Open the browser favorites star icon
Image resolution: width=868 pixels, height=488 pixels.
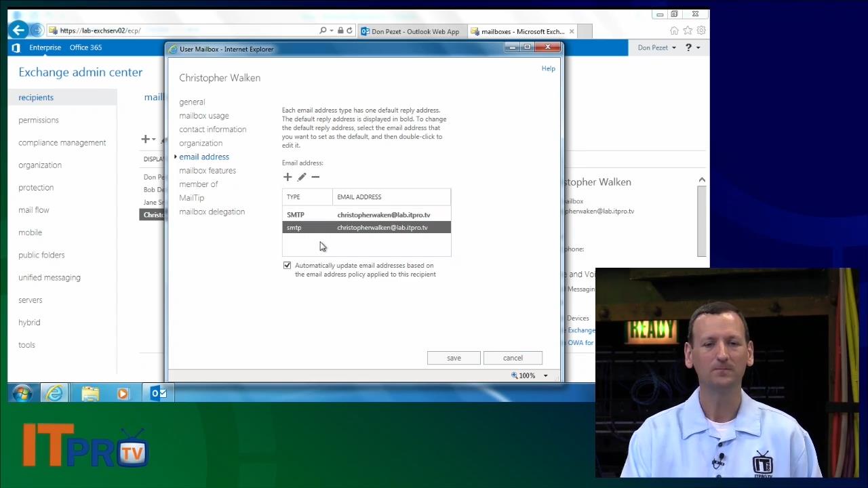[x=688, y=30]
